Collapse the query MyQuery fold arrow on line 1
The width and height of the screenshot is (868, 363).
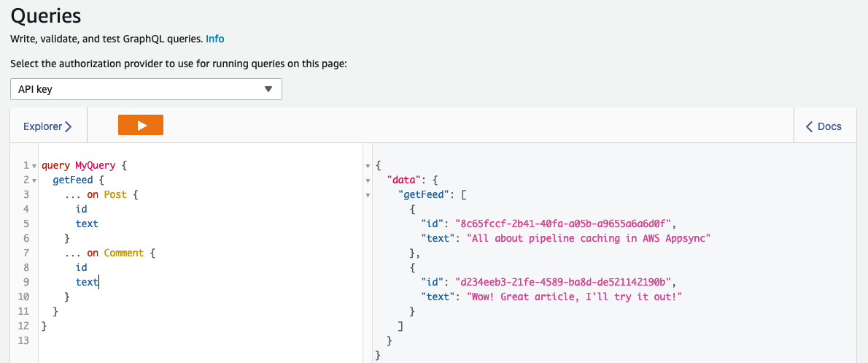tap(34, 166)
